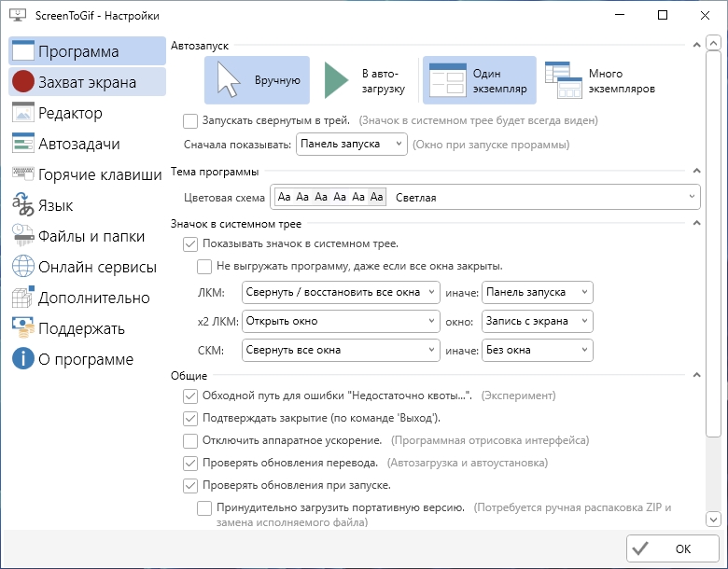Collapse the Тема программы section
Screen dimensions: 728x569
tap(696, 171)
